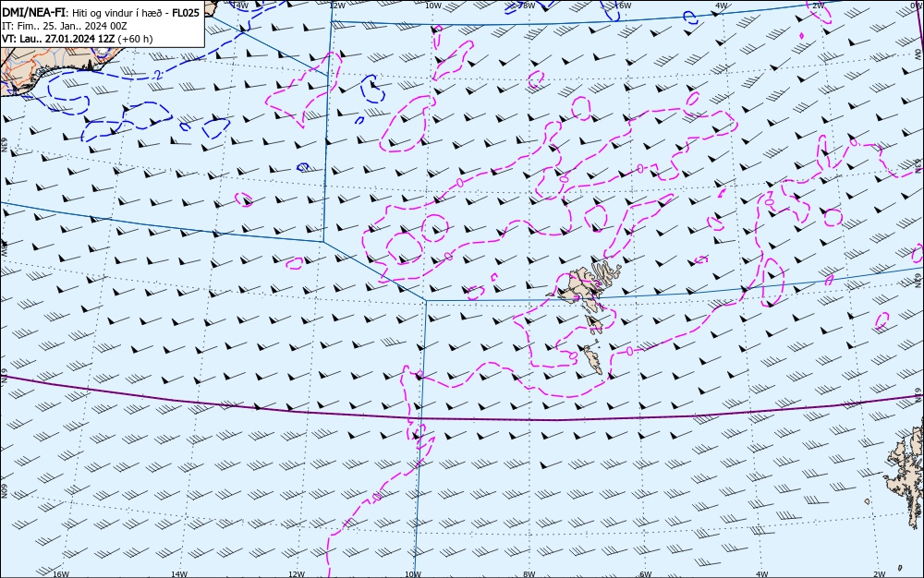924x578 pixels.
Task: Click the '0' label on the magenta line near bottom 10W
Action: (x=377, y=498)
